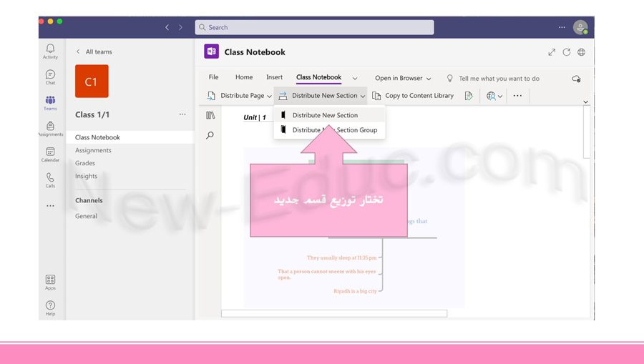The width and height of the screenshot is (644, 364).
Task: Click 'Riyadh is a big city' text
Action: click(x=355, y=291)
